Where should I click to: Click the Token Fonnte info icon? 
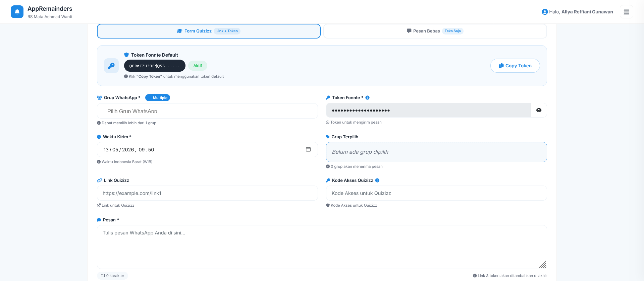tap(367, 98)
